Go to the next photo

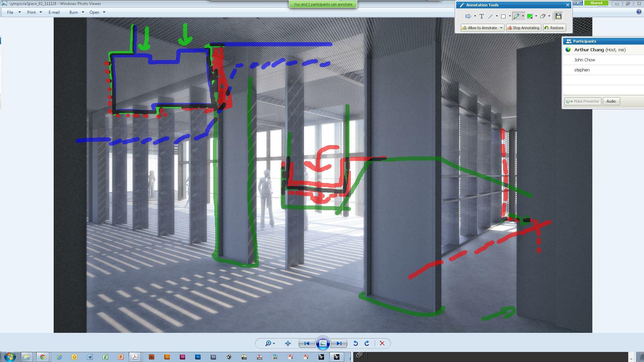coord(339,343)
